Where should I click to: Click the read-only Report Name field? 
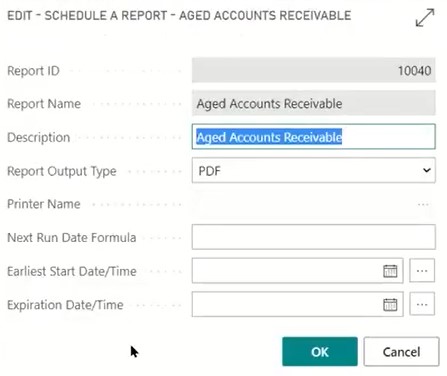click(x=313, y=103)
